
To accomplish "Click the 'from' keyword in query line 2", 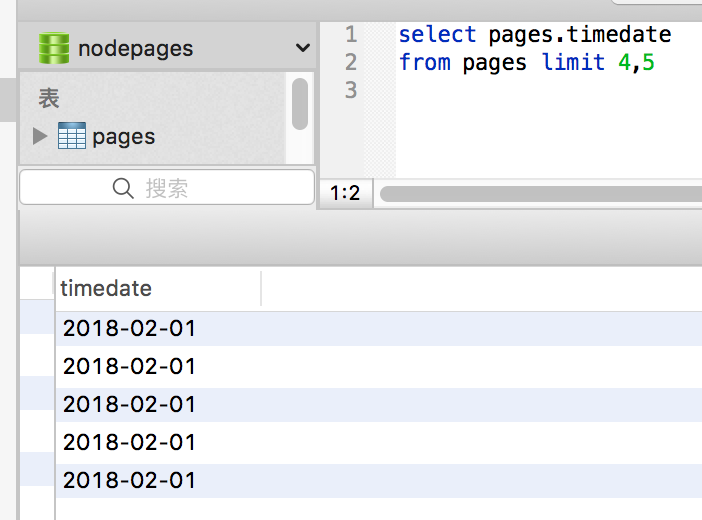I will [x=425, y=62].
